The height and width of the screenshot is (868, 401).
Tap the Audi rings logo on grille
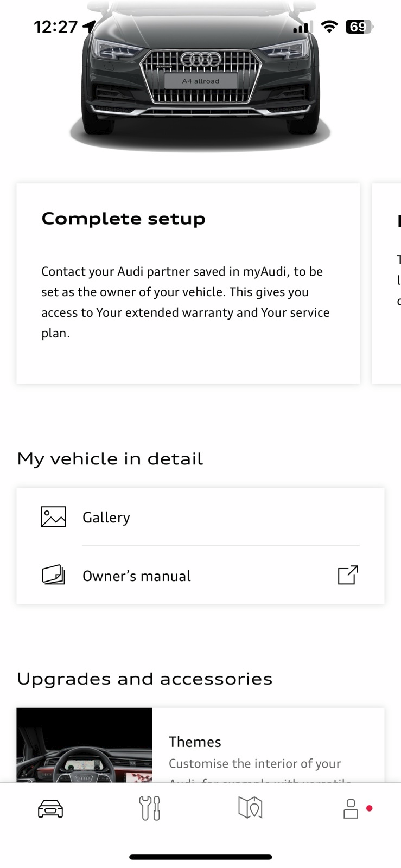click(x=201, y=59)
